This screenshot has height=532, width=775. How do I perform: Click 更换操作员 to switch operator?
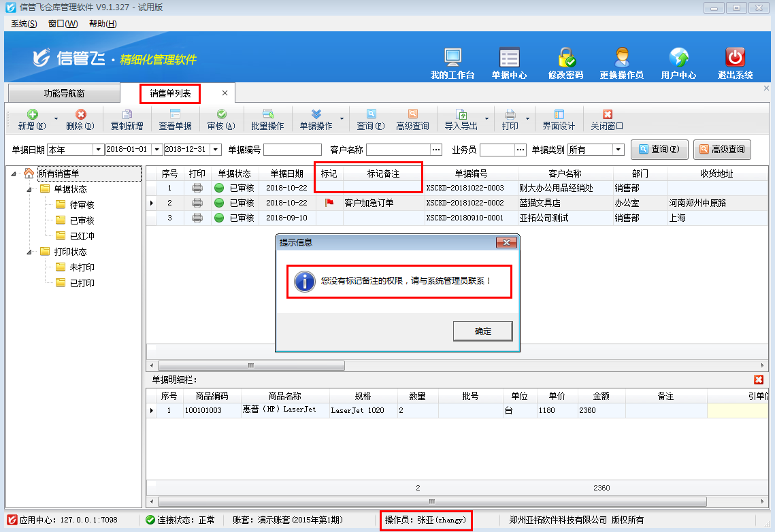[x=623, y=61]
